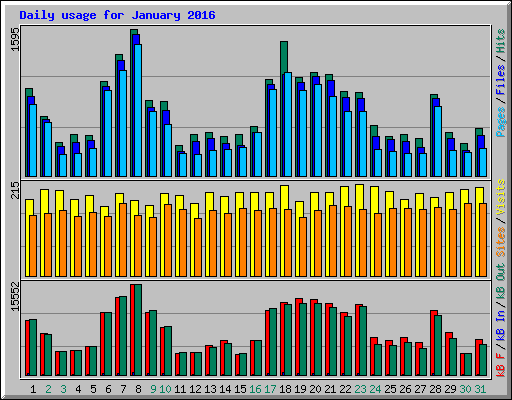Click day label 18 on the x-axis

click(285, 389)
